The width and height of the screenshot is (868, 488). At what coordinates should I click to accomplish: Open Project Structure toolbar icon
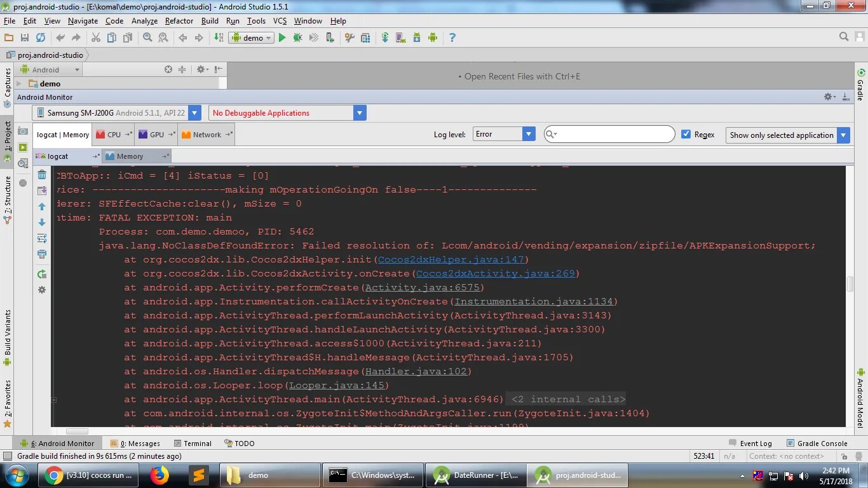365,38
